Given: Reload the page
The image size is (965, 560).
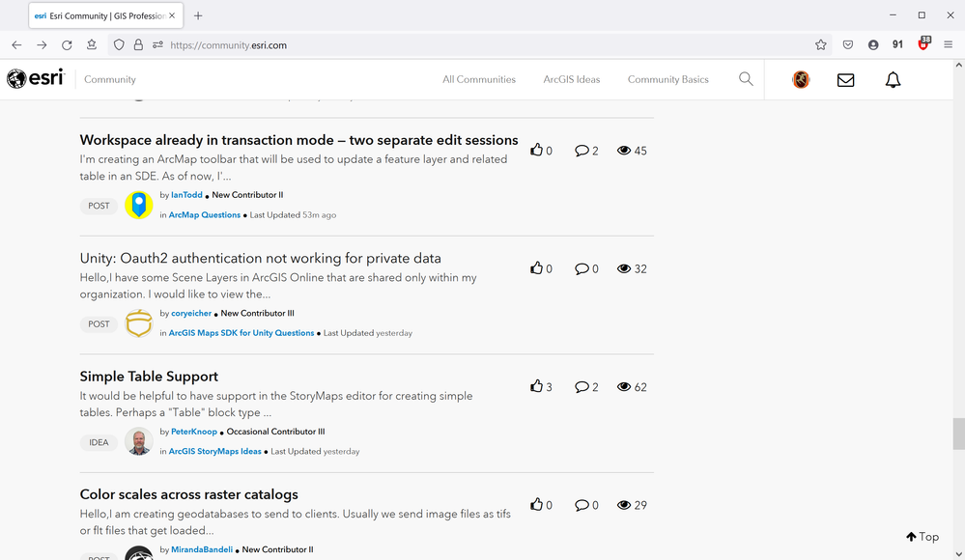Looking at the screenshot, I should point(67,45).
